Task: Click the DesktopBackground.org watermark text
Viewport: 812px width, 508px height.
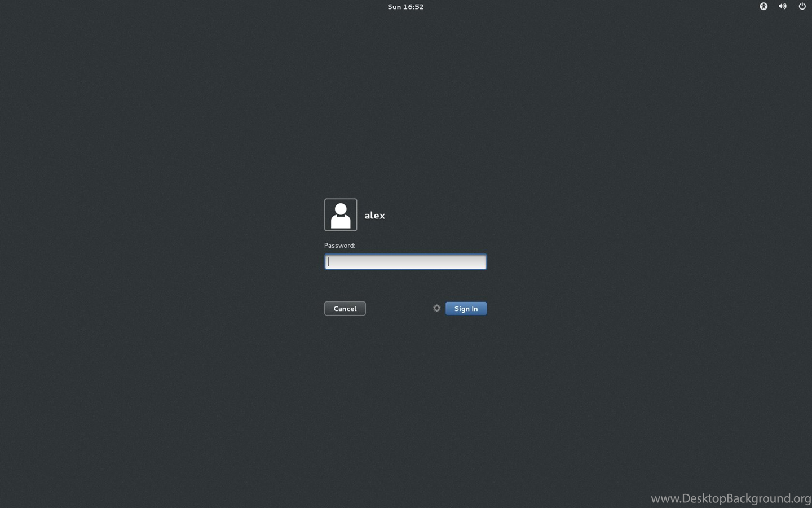Action: click(730, 498)
